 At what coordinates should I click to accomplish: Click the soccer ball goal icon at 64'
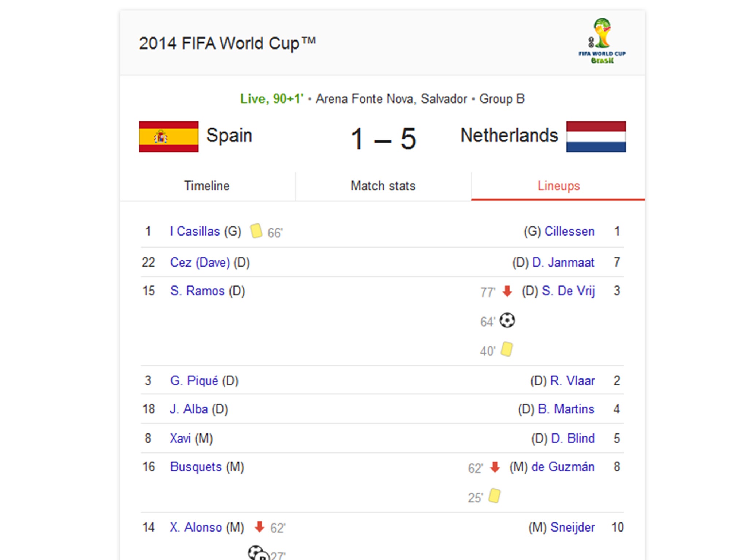coord(507,320)
